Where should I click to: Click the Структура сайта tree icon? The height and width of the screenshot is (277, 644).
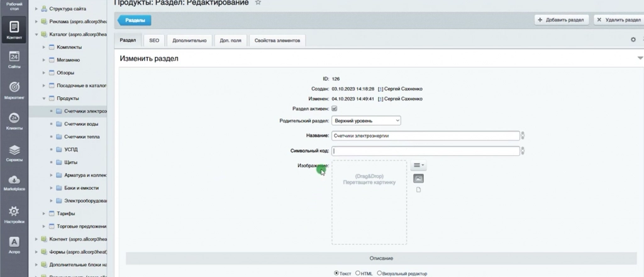click(x=44, y=9)
